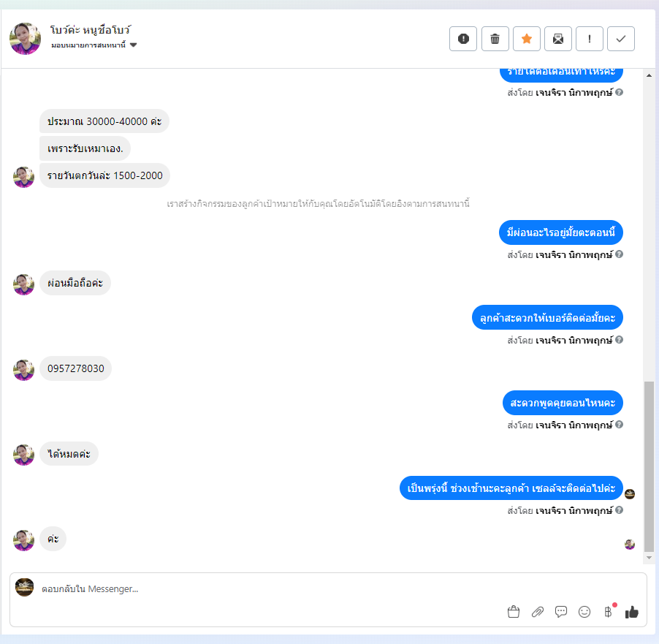Image resolution: width=659 pixels, height=644 pixels.
Task: Toggle the orange star follow-up marker
Action: pos(527,39)
